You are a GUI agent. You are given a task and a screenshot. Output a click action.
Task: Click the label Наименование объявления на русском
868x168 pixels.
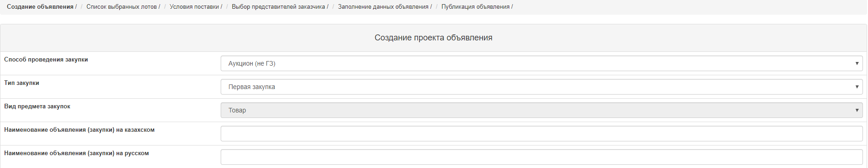coord(77,153)
